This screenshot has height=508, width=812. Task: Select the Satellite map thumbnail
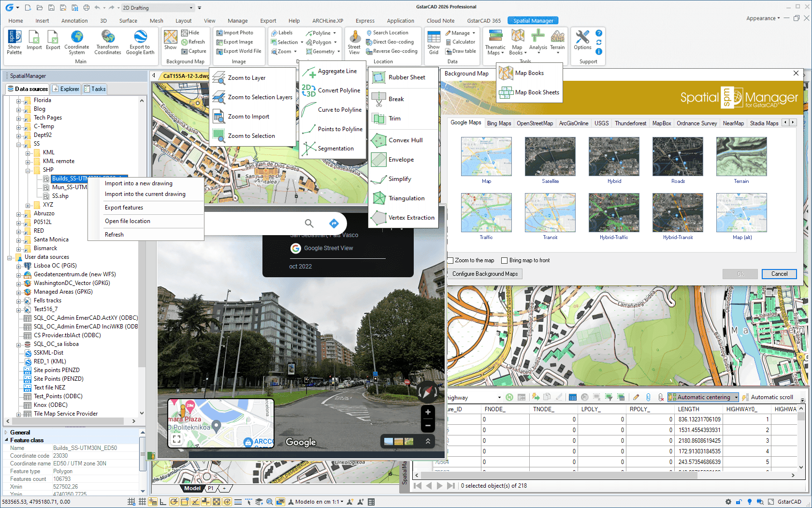(x=550, y=157)
